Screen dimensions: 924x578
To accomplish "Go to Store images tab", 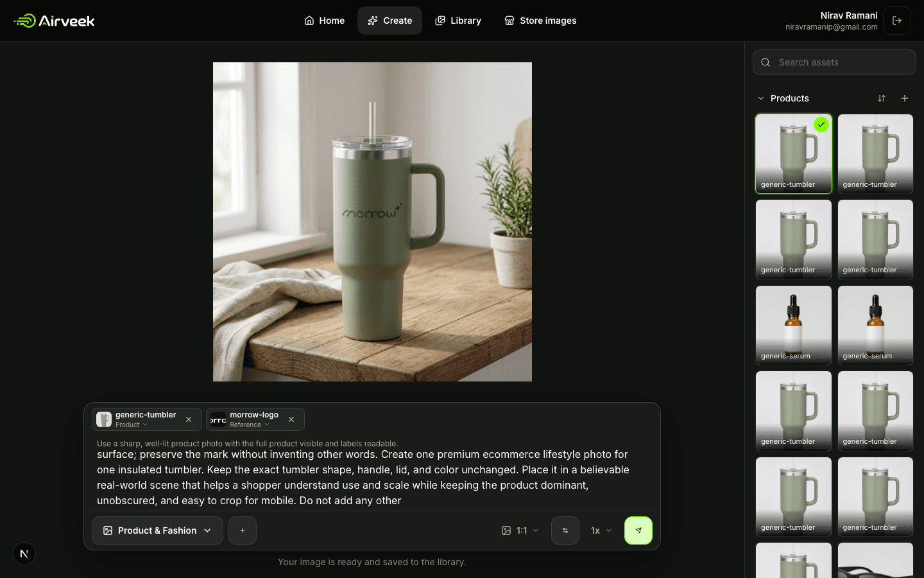I will pyautogui.click(x=540, y=21).
